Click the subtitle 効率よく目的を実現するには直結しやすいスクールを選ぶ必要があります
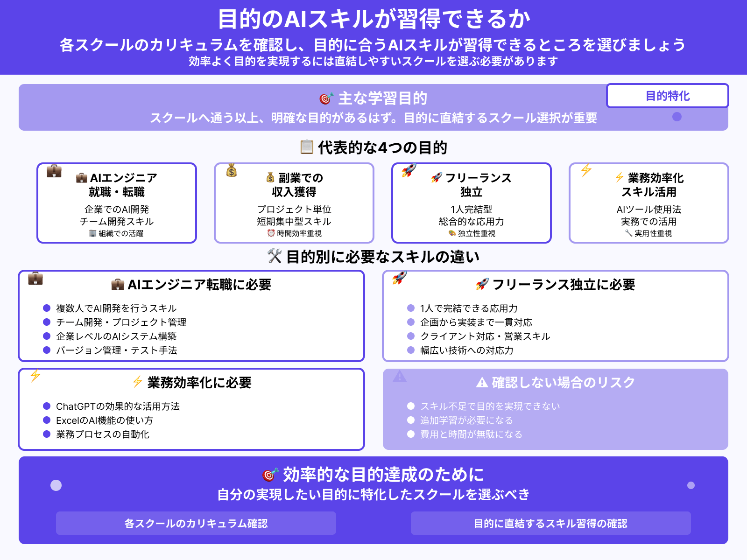Image resolution: width=747 pixels, height=560 pixels. (x=373, y=61)
